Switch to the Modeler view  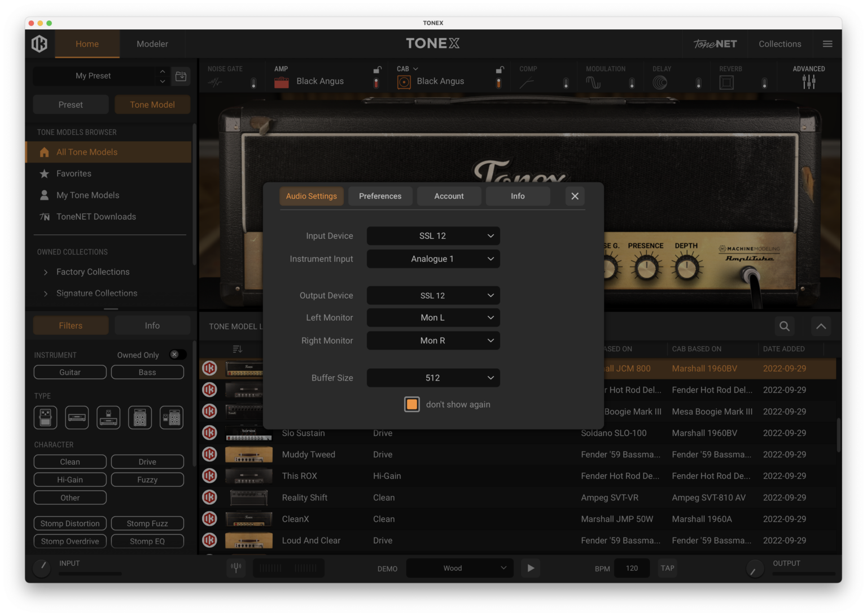tap(151, 43)
